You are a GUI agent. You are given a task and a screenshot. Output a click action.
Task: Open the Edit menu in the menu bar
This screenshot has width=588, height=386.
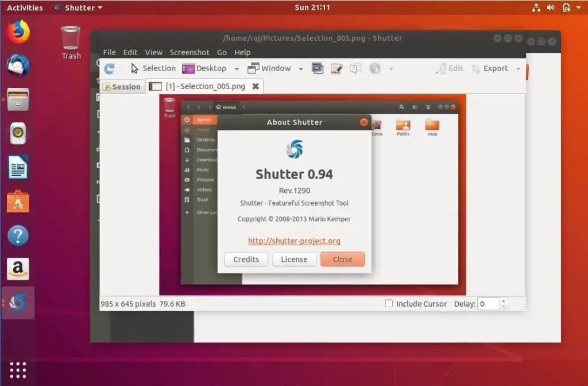point(130,52)
